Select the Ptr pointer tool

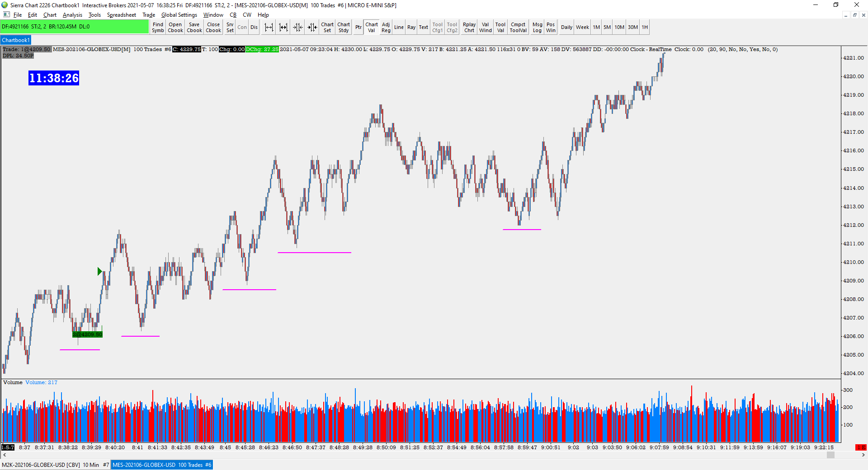tap(359, 27)
